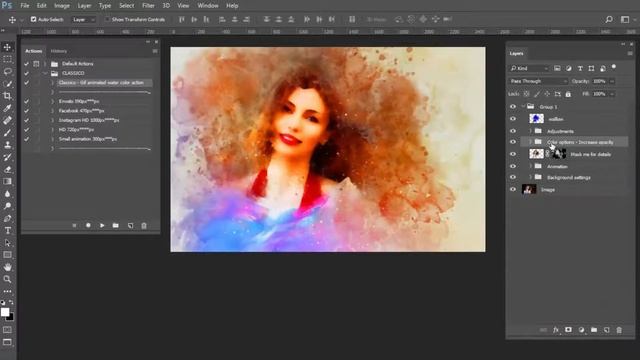Image resolution: width=640 pixels, height=360 pixels.
Task: Open the Opacity slider dropdown arrow
Action: tap(612, 81)
